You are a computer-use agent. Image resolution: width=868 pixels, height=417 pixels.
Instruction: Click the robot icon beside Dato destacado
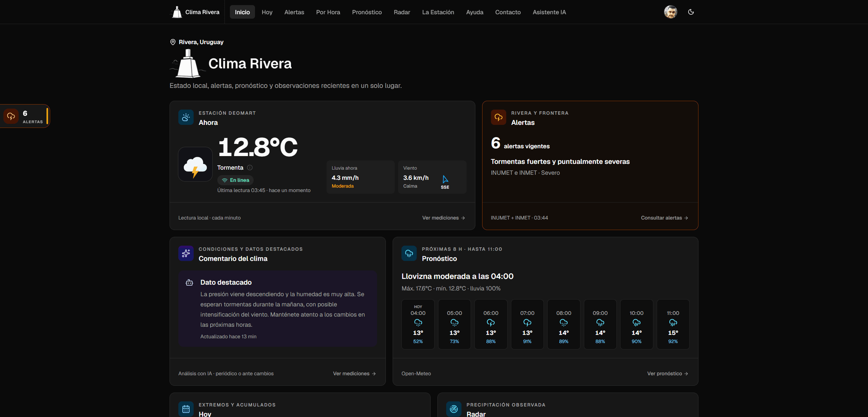click(x=190, y=283)
